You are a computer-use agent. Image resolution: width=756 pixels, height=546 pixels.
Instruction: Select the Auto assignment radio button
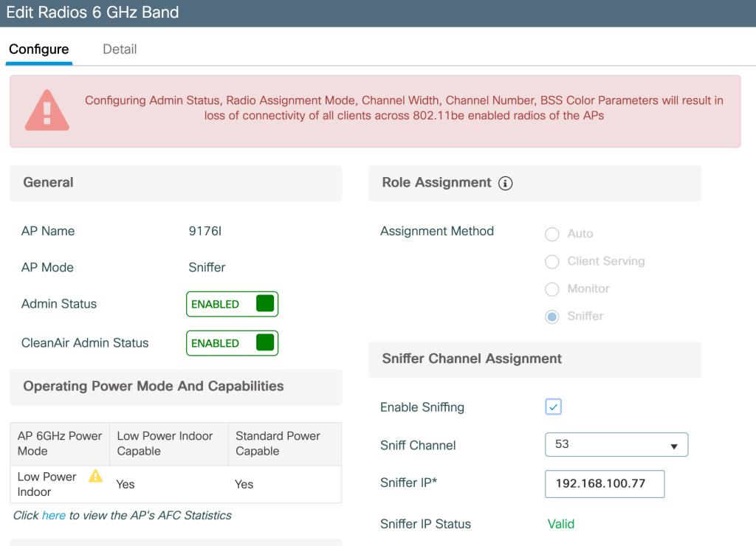coord(551,234)
